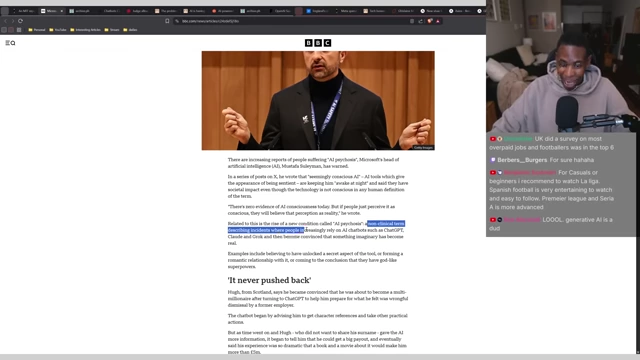This screenshot has height=360, width=640.
Task: Click the Twitch badge next to Berbers__Burgers
Action: coord(493,160)
